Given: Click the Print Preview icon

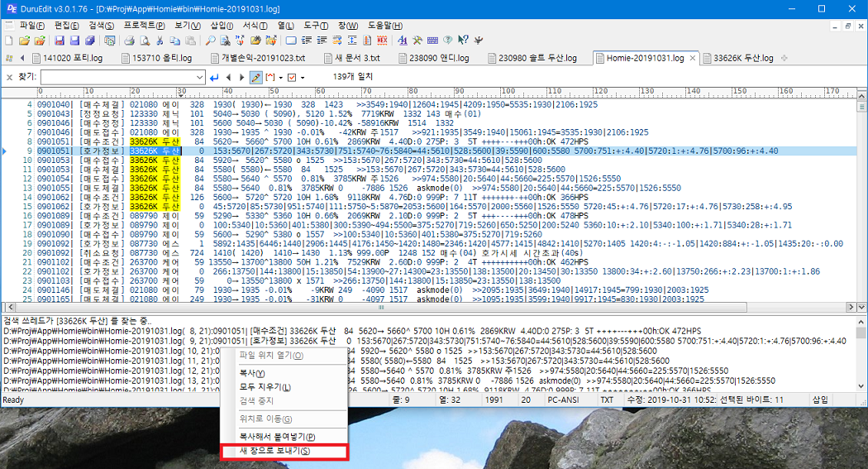Looking at the screenshot, I should (145, 41).
